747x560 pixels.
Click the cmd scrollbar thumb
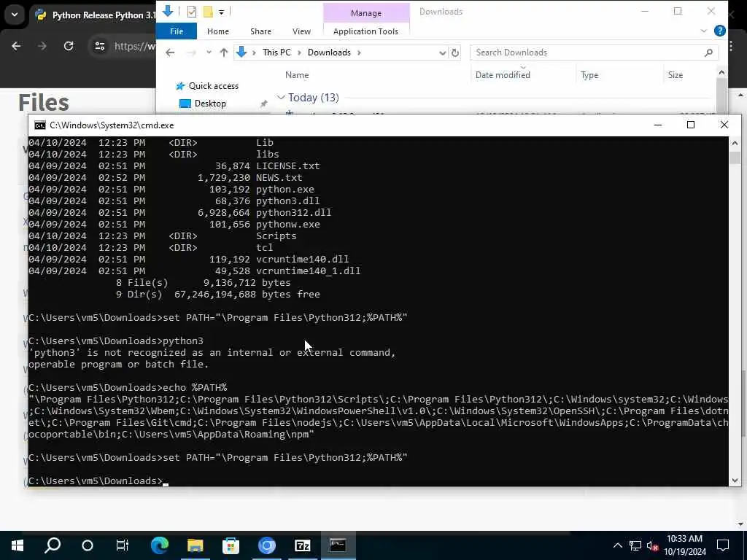click(735, 157)
